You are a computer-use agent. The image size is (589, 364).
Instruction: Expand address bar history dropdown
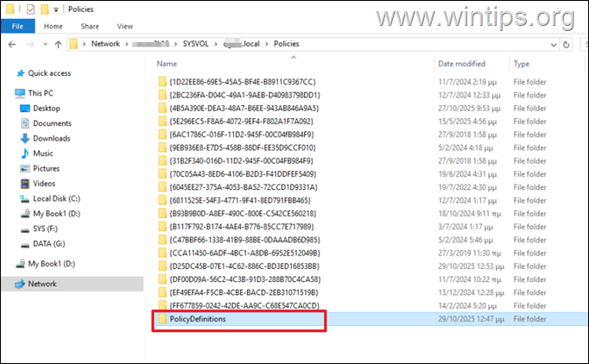tap(554, 45)
